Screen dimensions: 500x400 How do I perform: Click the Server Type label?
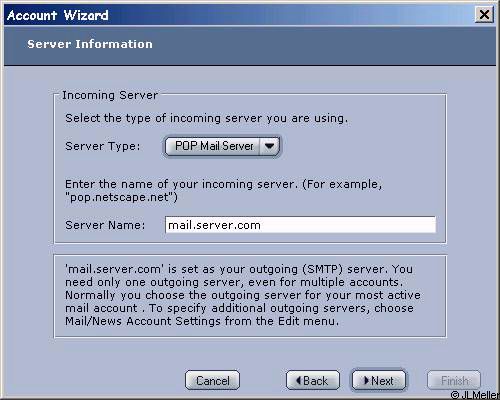pyautogui.click(x=103, y=146)
